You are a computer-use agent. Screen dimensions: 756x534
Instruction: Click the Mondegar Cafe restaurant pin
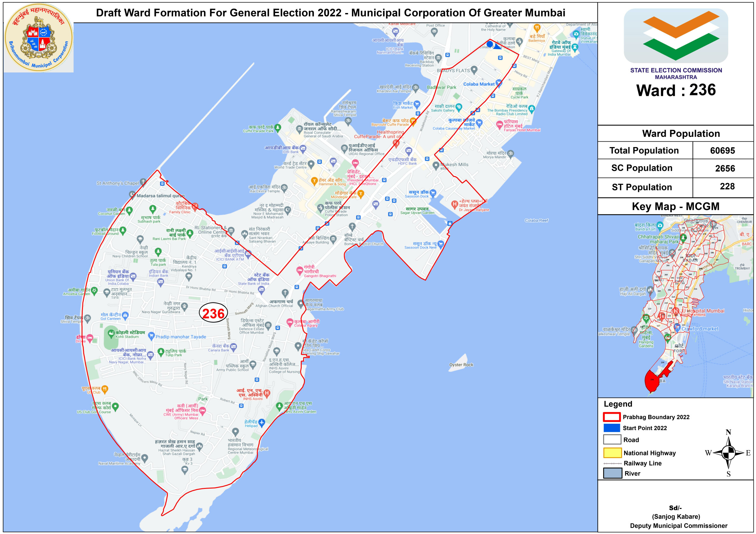tap(361, 193)
